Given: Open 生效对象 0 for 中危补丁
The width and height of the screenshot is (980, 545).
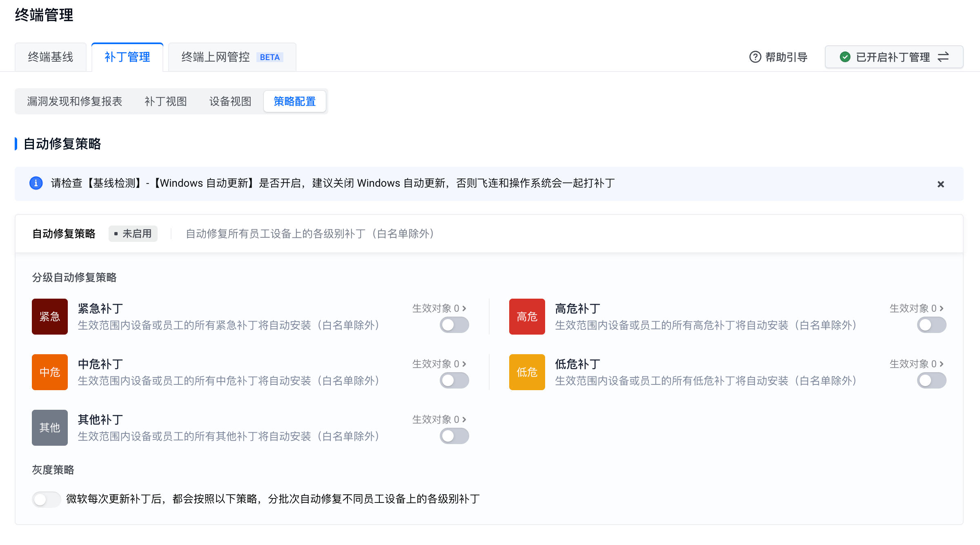Looking at the screenshot, I should tap(439, 364).
